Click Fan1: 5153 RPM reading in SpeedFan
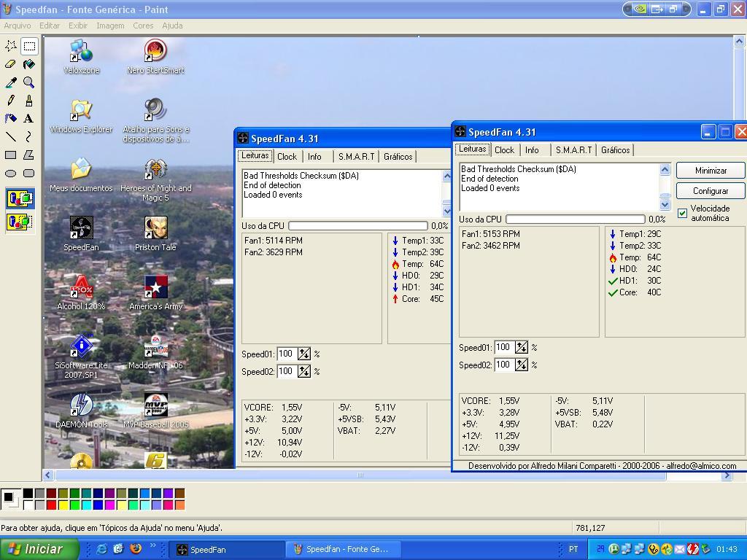 pos(491,234)
